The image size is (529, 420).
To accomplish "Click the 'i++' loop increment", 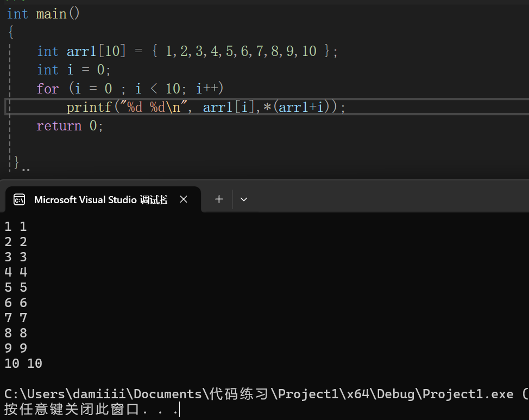I will pyautogui.click(x=207, y=89).
